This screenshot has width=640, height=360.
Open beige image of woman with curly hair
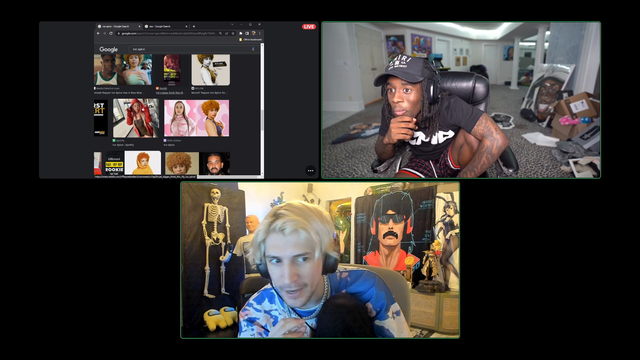click(211, 70)
